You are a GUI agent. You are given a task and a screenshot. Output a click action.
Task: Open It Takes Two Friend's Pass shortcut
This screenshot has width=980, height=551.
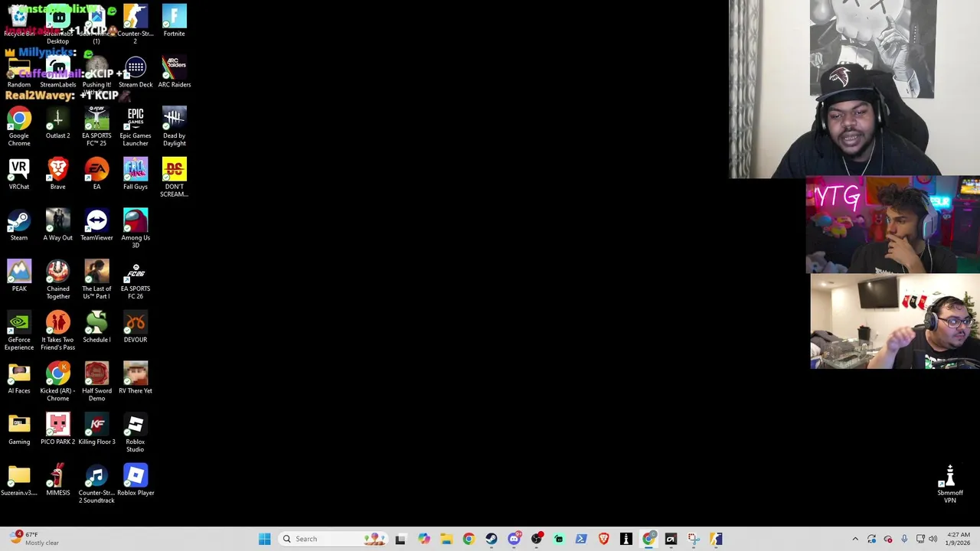point(57,331)
